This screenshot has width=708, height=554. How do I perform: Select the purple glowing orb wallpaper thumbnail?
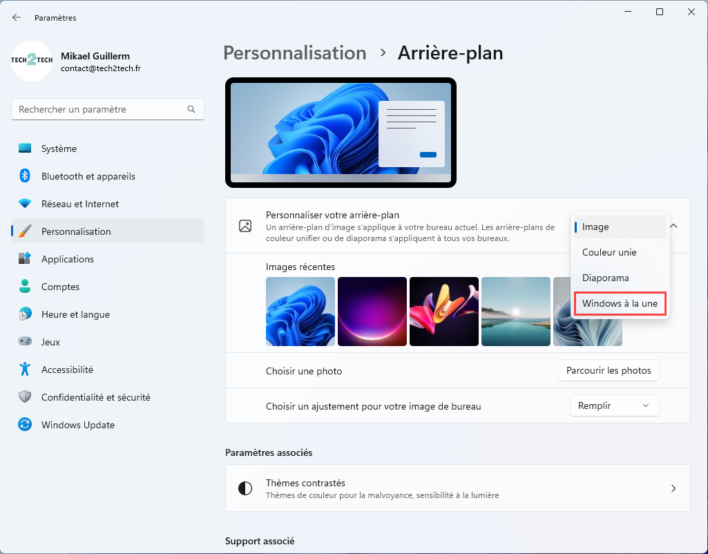coord(372,312)
